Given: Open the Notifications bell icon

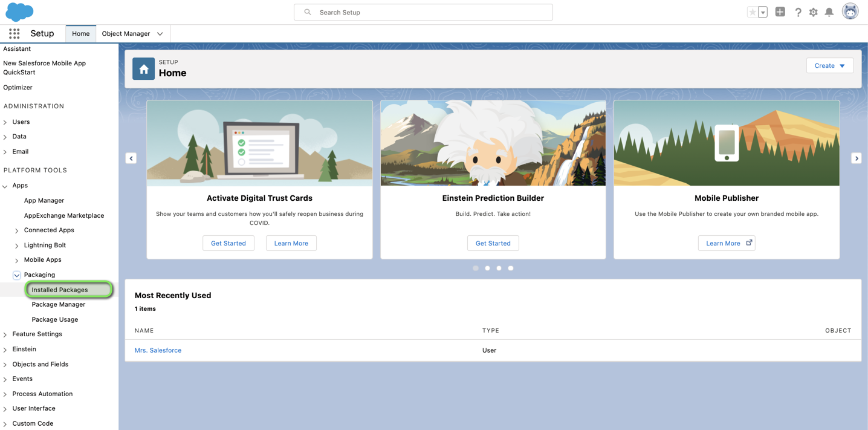Looking at the screenshot, I should 829,12.
